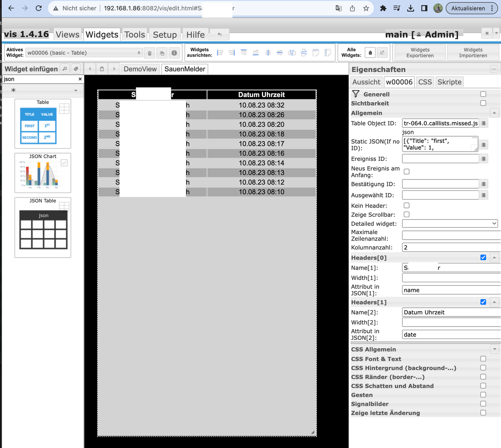The width and height of the screenshot is (501, 448).
Task: Open the Tools menu tab
Action: click(x=135, y=35)
